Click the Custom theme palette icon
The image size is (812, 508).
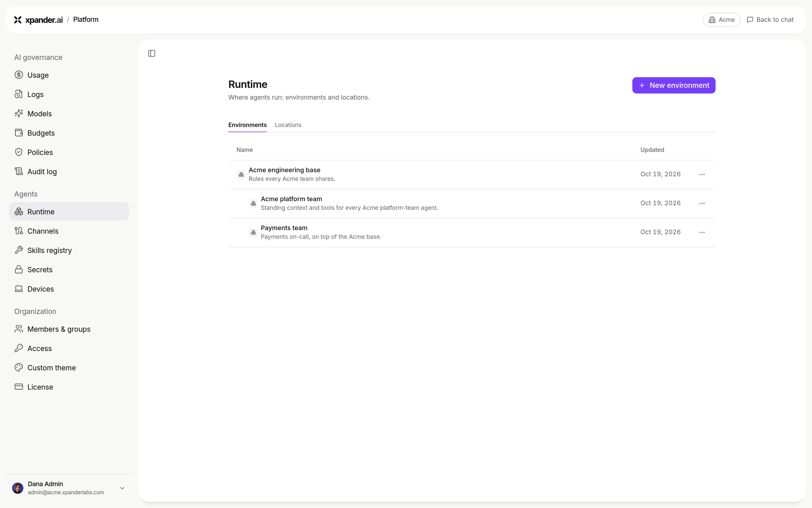(19, 368)
